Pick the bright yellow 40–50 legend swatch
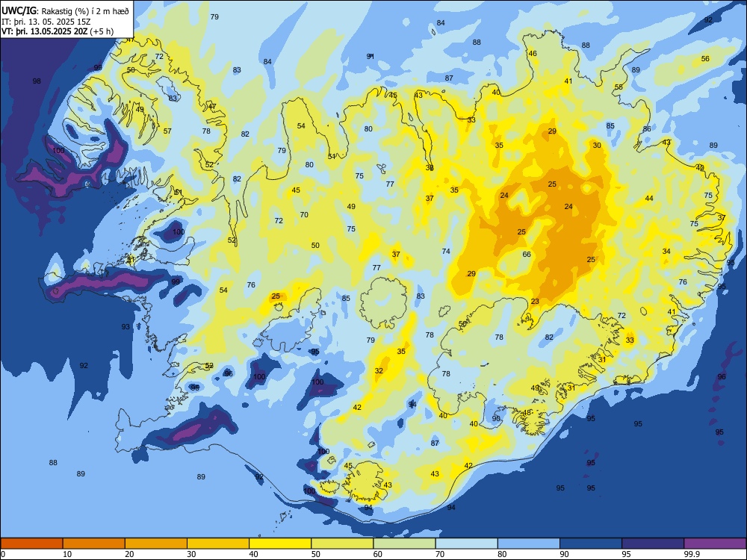Image resolution: width=747 pixels, height=560 pixels. coord(280,544)
